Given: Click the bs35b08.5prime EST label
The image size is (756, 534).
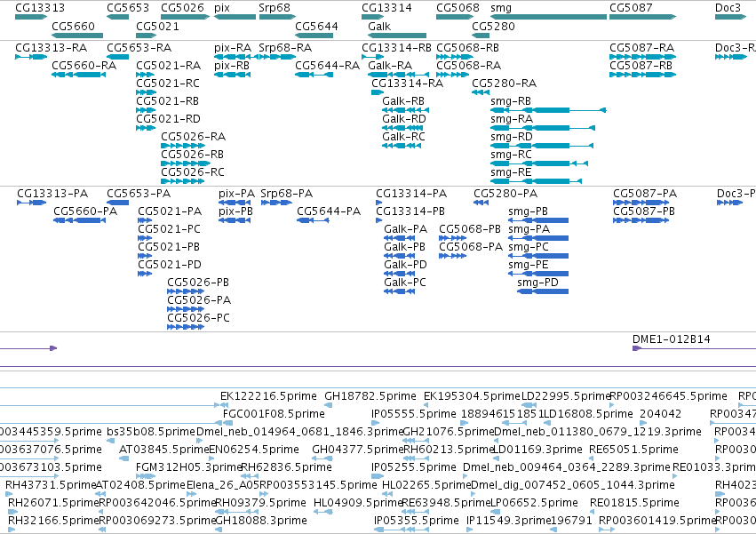Looking at the screenshot, I should [151, 432].
